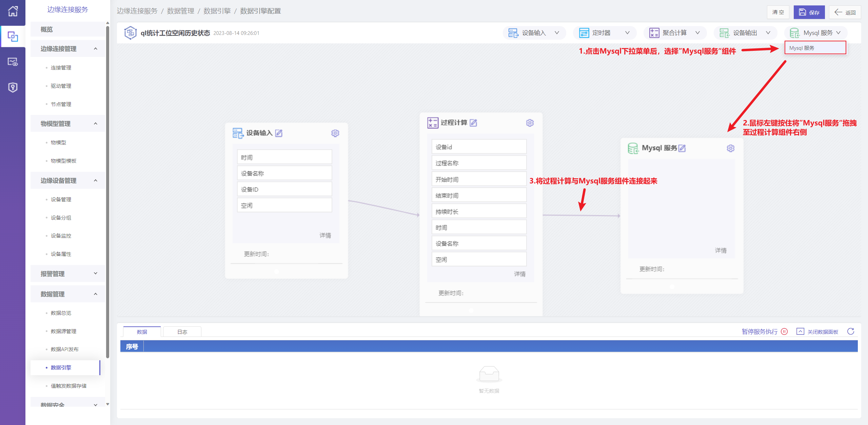Click 详情 in the 过程计算 node
Screen dimensions: 868x425
520,274
